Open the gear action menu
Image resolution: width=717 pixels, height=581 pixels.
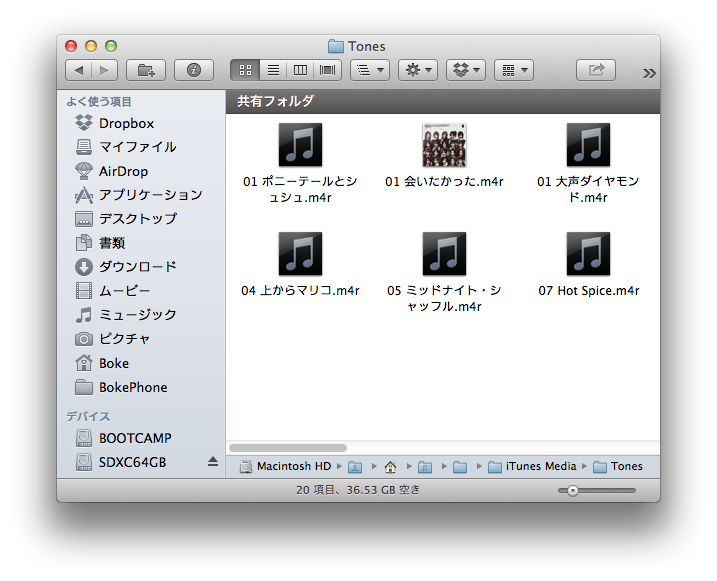(418, 70)
